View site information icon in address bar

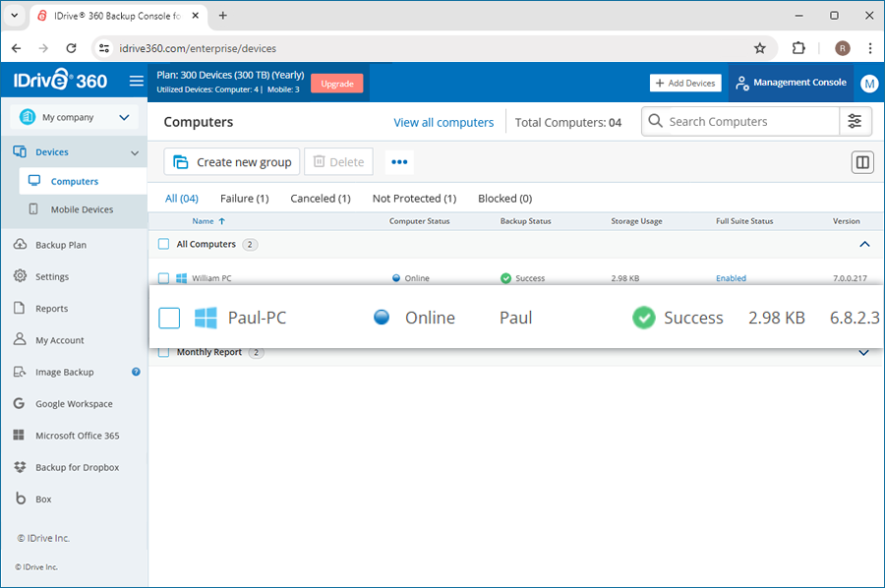tap(104, 48)
